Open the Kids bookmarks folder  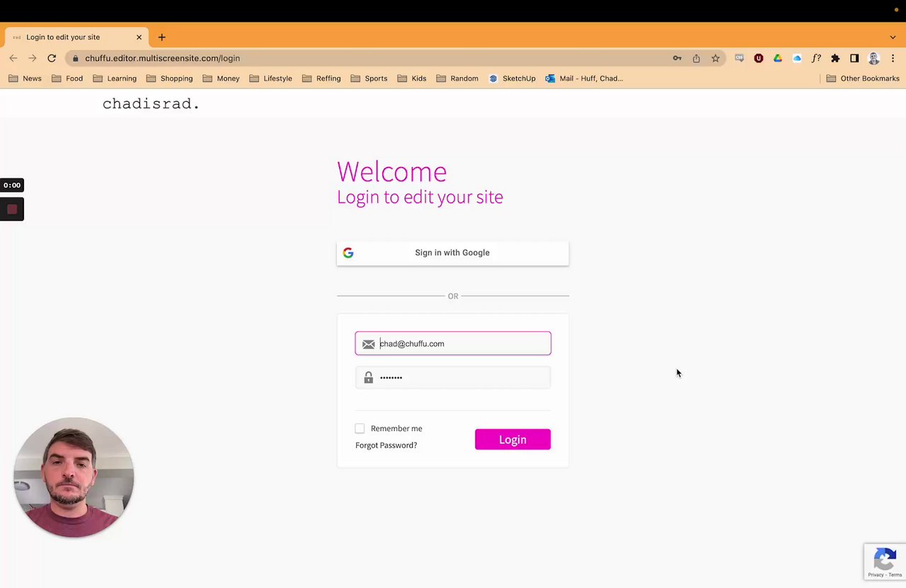click(412, 79)
